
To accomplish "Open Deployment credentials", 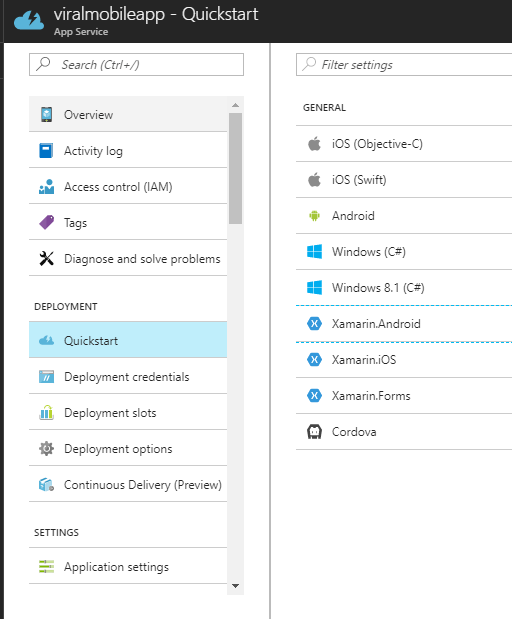I will 128,377.
